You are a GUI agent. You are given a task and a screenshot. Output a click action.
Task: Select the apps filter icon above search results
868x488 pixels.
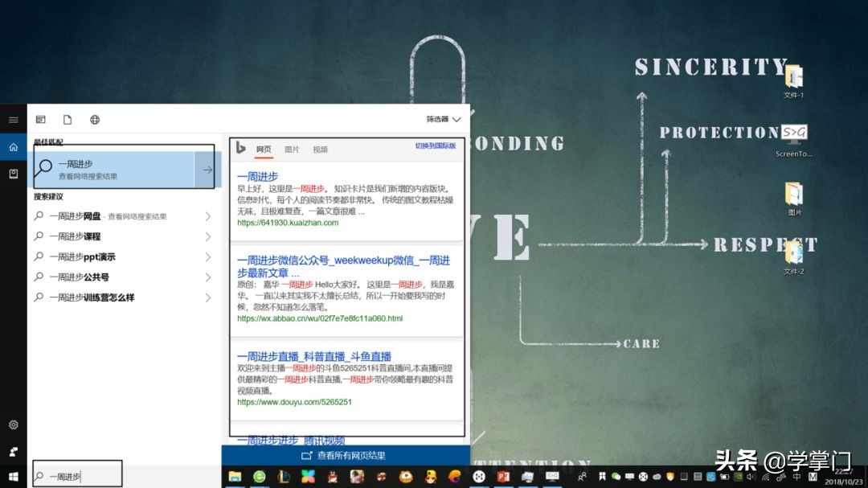(39, 119)
